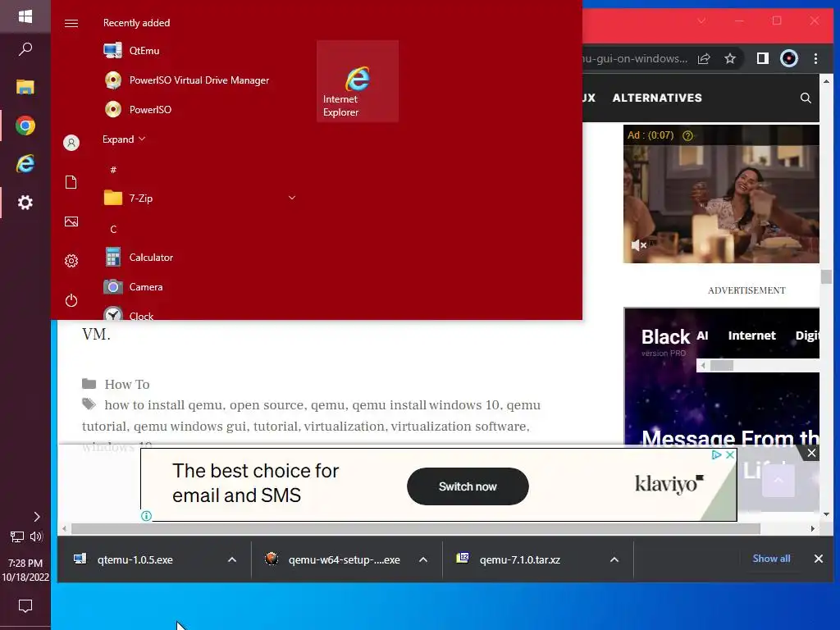Open the Windows Start button
This screenshot has height=630, width=840.
click(25, 16)
